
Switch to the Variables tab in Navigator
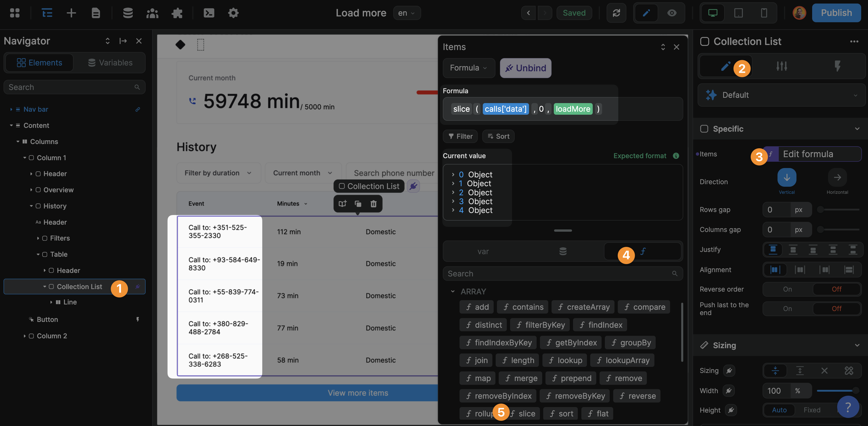[x=110, y=63]
